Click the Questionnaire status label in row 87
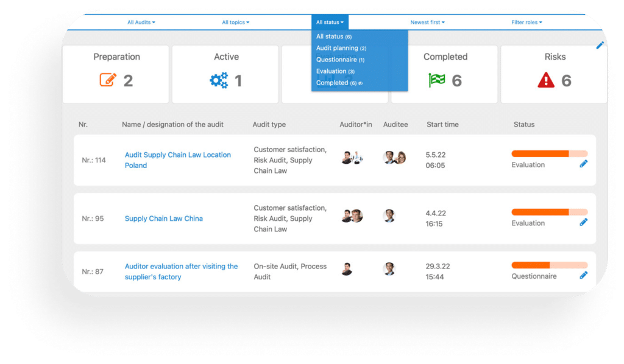 [534, 276]
